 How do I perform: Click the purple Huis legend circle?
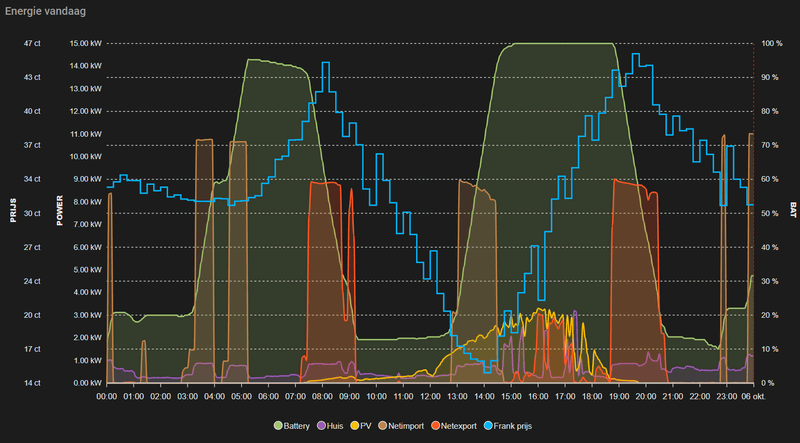point(321,426)
